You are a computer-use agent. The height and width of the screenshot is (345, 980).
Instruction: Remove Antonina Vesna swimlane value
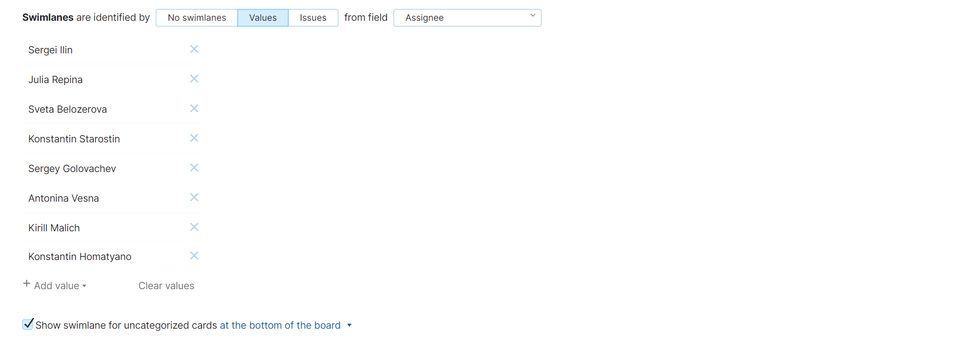coord(194,197)
